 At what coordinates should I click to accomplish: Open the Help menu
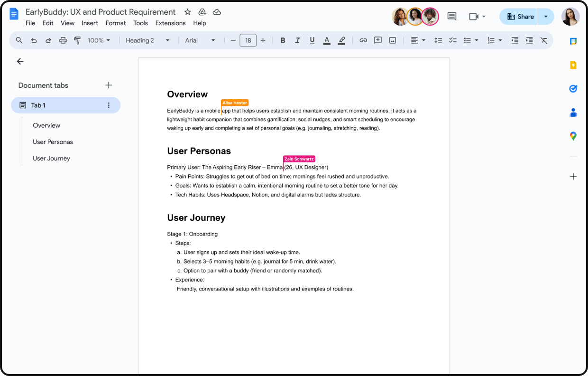click(200, 23)
